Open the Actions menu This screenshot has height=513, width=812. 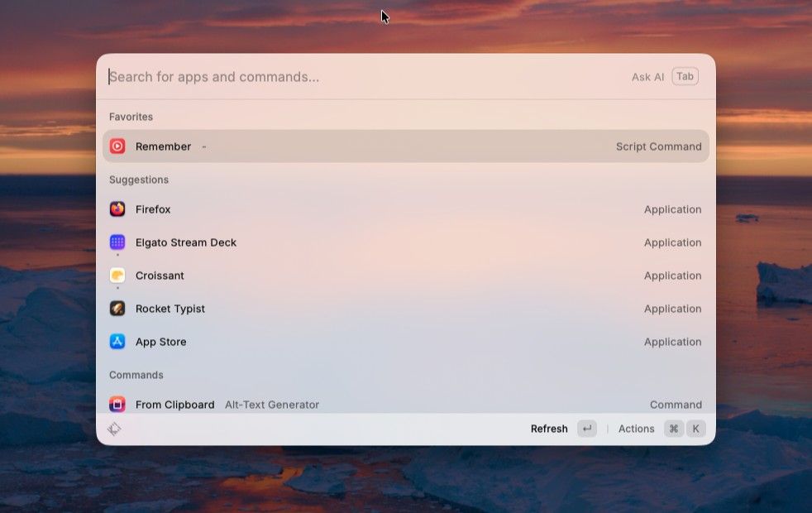tap(636, 429)
